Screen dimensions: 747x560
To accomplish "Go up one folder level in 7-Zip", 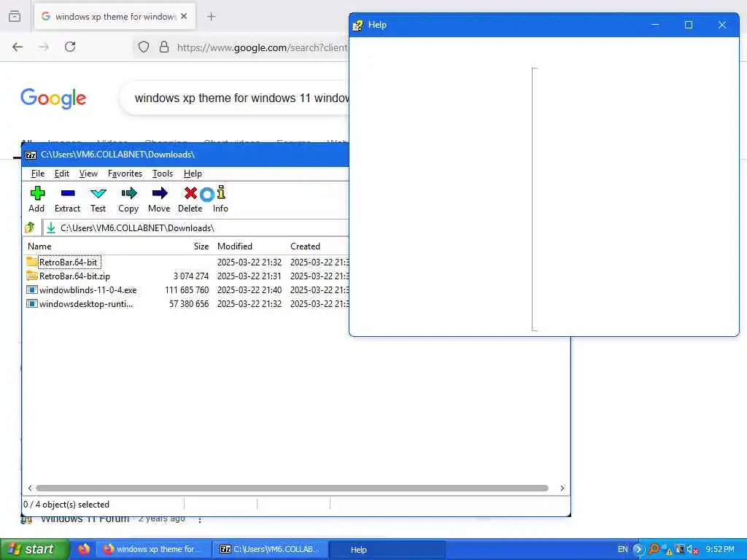I will 30,227.
